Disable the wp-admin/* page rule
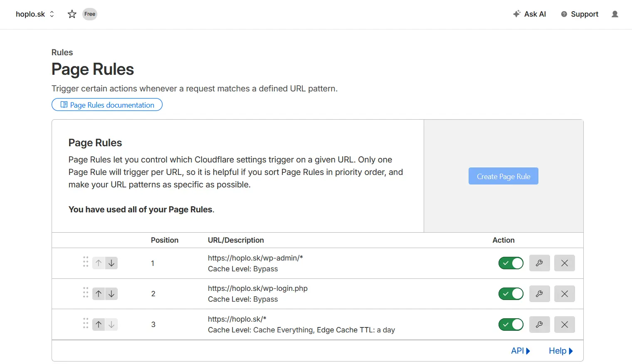 [511, 263]
